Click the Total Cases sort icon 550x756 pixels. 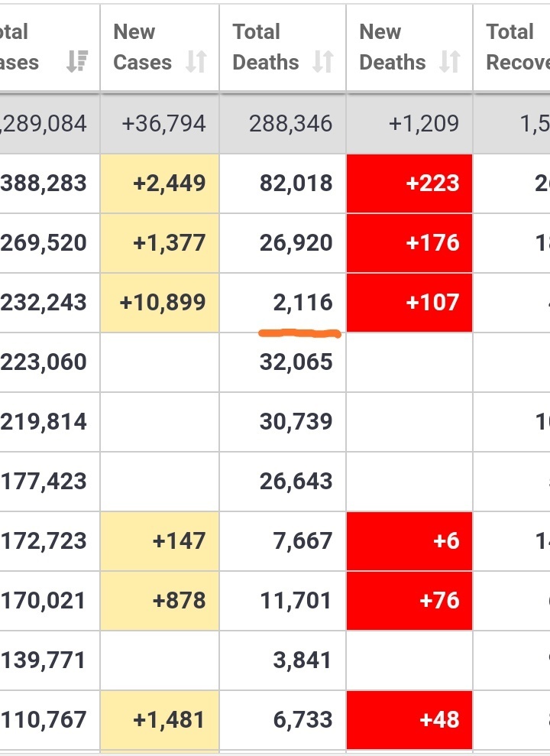[76, 62]
